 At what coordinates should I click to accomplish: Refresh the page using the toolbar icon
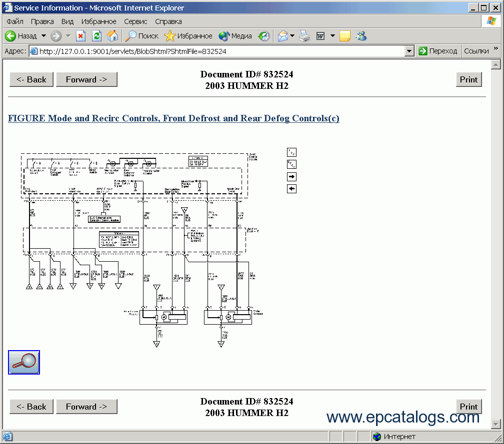[x=96, y=36]
